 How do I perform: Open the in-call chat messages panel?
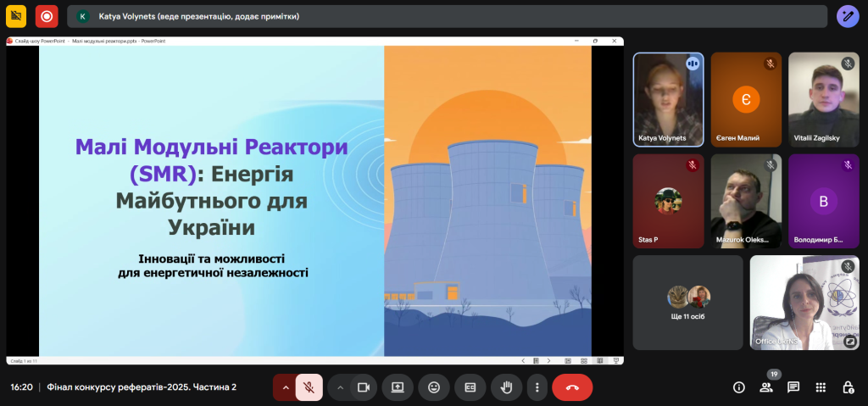pos(793,387)
